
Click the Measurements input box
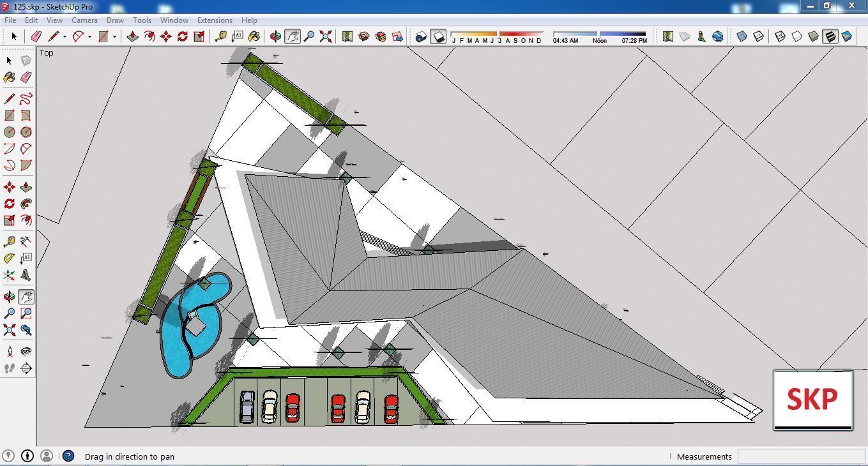pos(801,456)
